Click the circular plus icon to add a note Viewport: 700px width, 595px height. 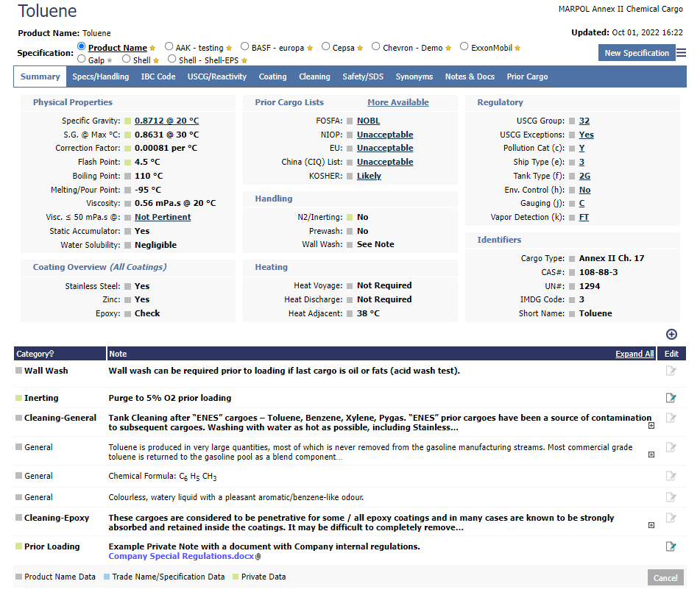(671, 334)
